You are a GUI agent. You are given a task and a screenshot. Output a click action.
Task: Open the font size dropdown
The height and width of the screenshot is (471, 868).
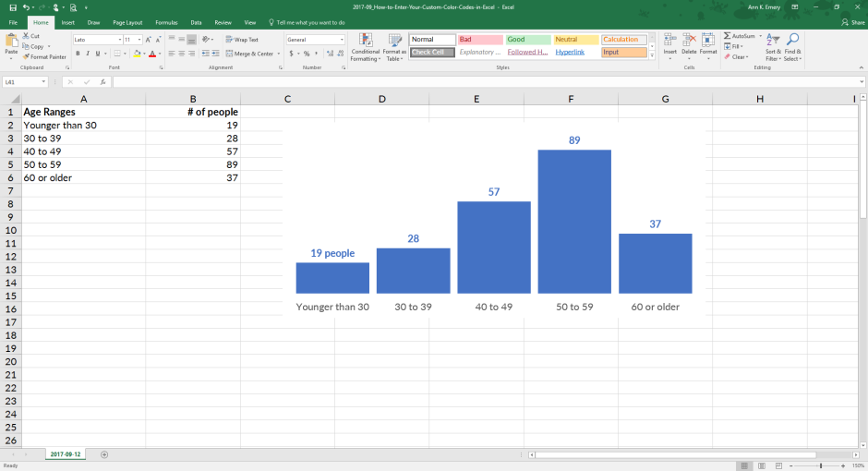tap(139, 40)
